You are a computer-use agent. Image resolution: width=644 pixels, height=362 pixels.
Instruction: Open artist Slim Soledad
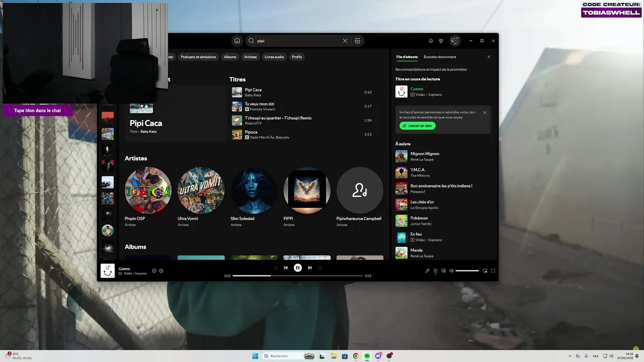pos(254,197)
